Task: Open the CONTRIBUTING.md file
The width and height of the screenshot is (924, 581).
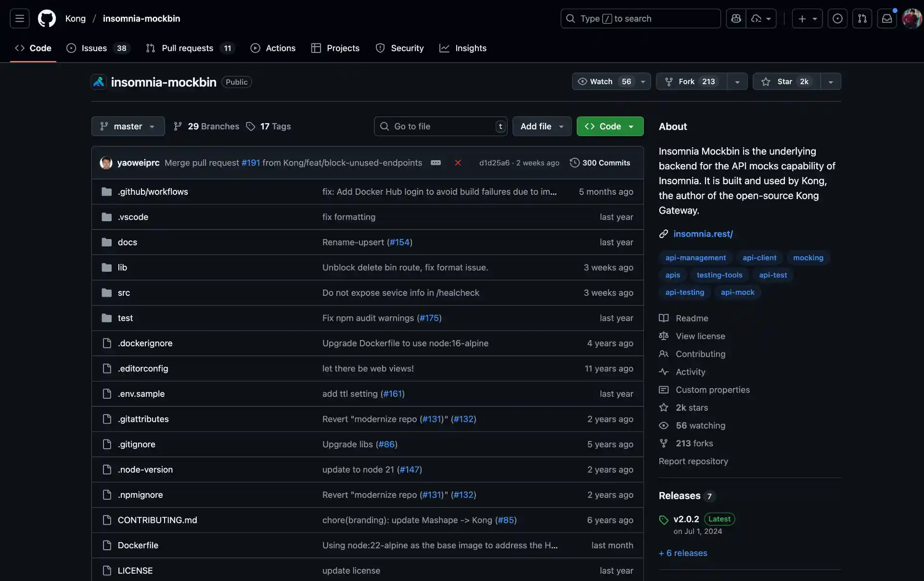Action: click(157, 520)
